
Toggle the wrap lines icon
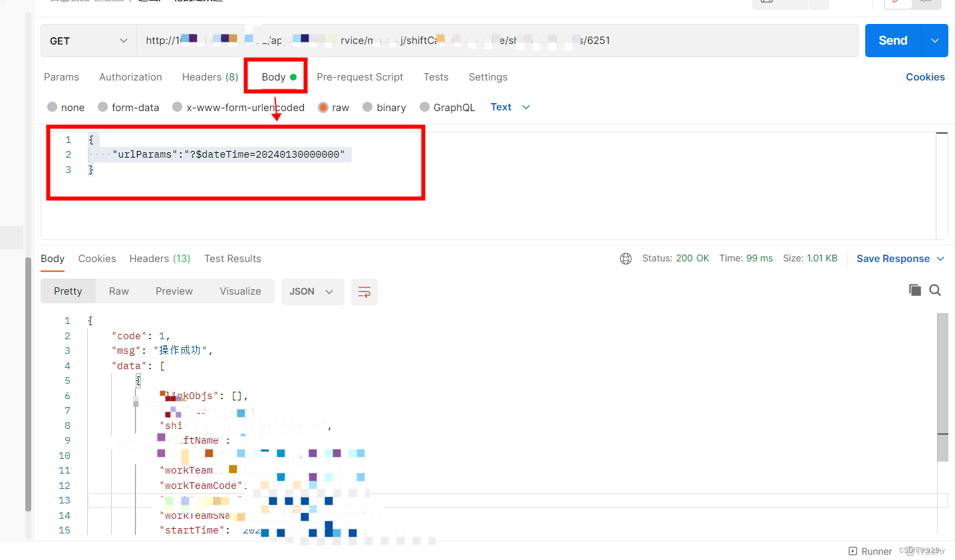(364, 292)
